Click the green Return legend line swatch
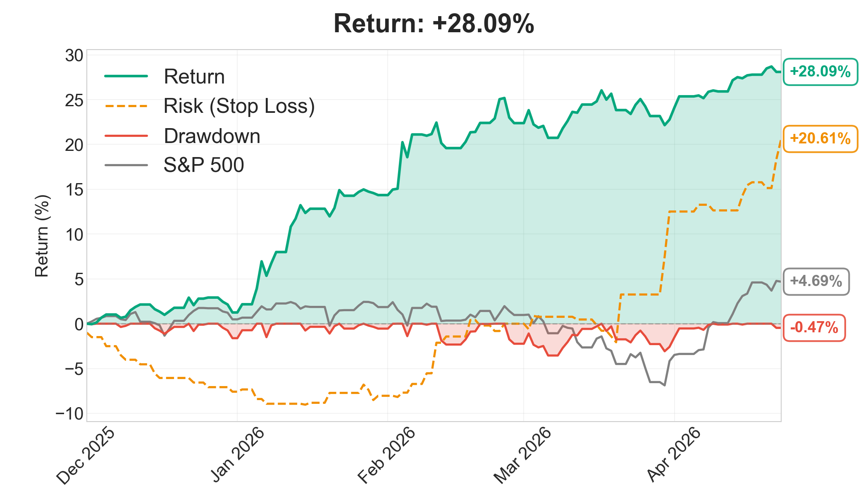 [x=126, y=76]
